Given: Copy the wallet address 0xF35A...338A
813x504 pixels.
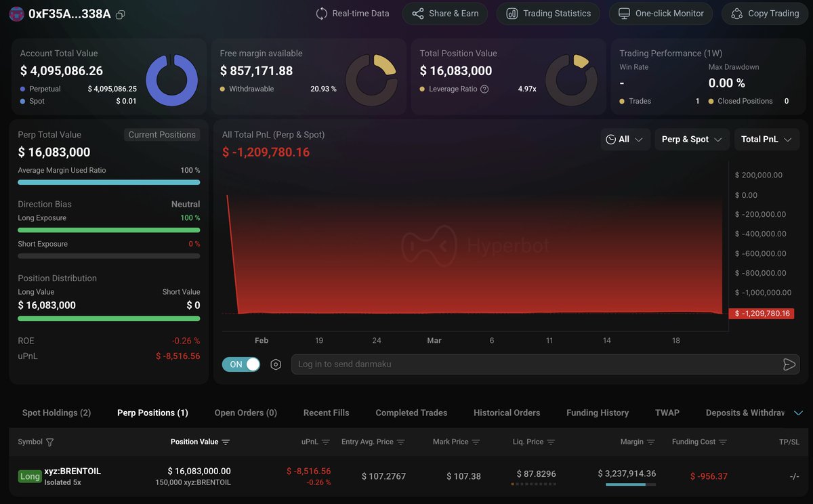Looking at the screenshot, I should pos(121,14).
